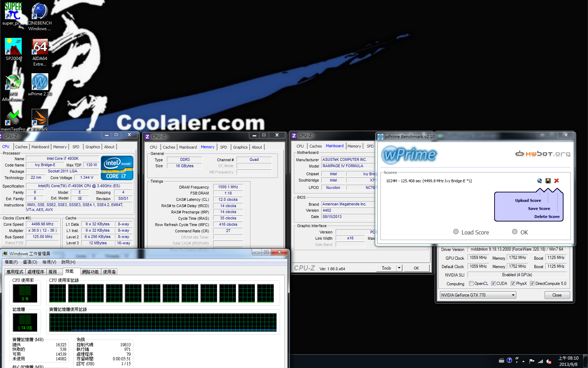Click the red X delete score icon
Screen dimensions: 588x368
pyautogui.click(x=556, y=181)
